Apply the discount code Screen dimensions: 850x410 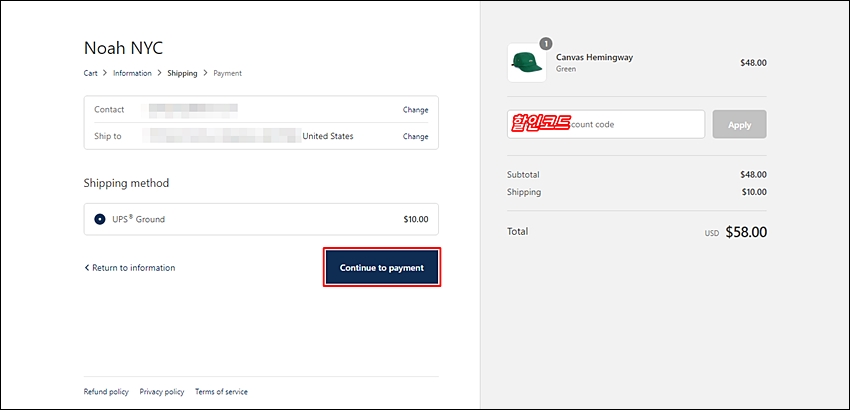coord(739,124)
